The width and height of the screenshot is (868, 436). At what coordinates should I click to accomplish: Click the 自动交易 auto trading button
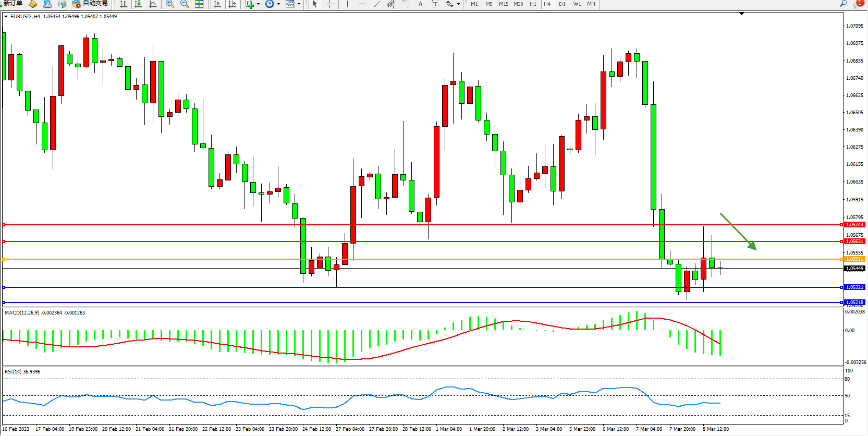(90, 3)
